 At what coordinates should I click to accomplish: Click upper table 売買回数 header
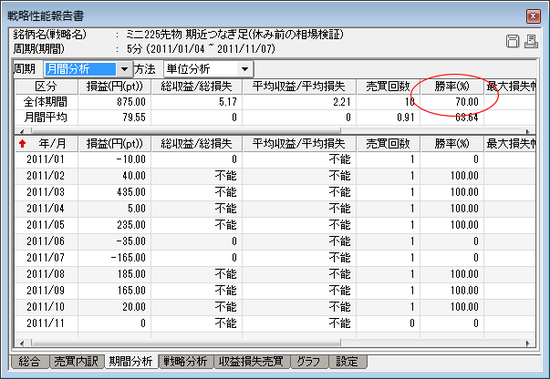[388, 87]
